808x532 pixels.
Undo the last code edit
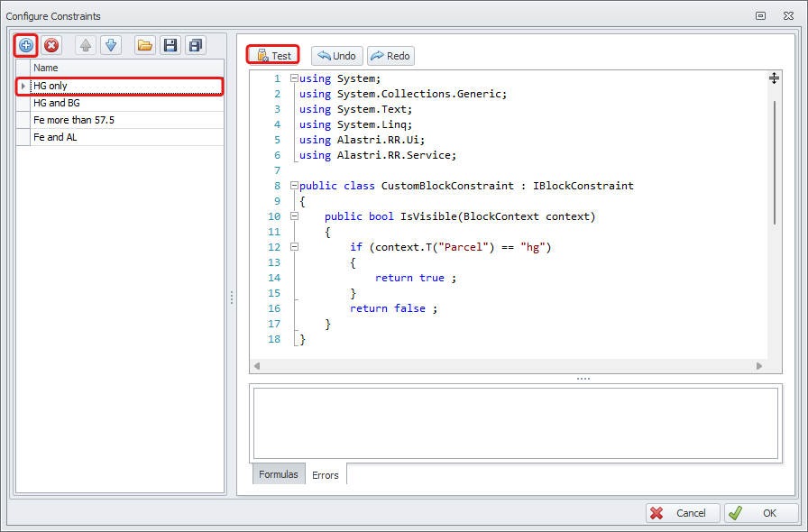[x=336, y=56]
